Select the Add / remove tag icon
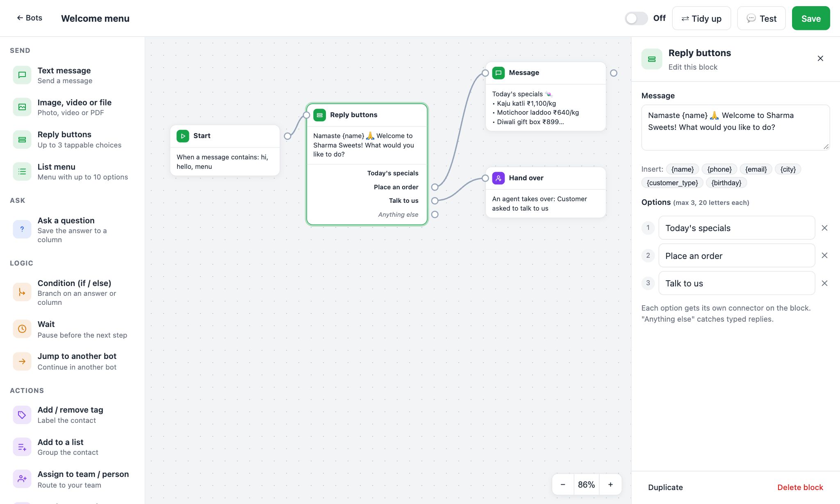The height and width of the screenshot is (504, 840). [x=22, y=415]
